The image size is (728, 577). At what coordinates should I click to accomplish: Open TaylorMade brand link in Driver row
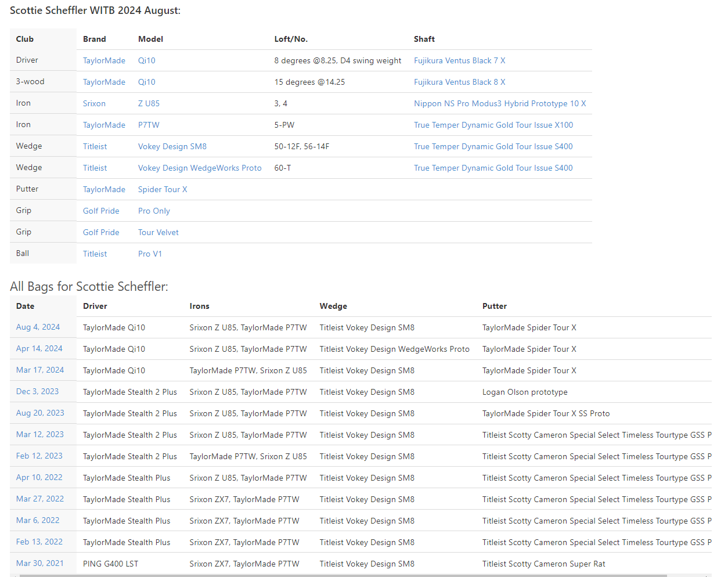[104, 60]
